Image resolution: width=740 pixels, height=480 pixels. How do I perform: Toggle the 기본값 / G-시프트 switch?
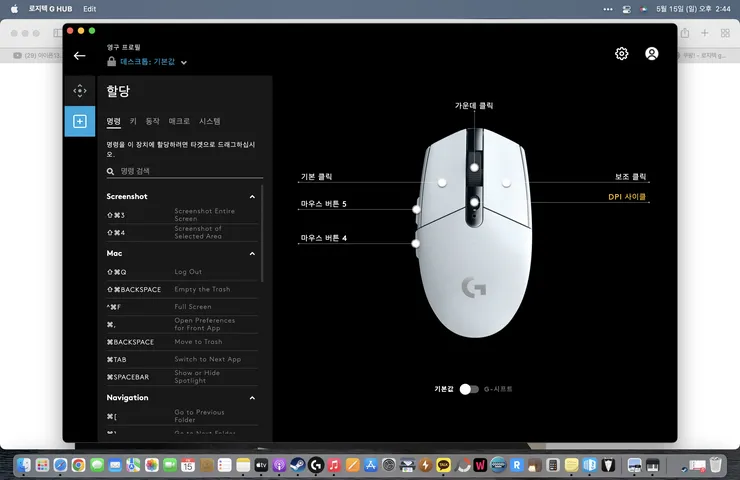click(469, 389)
